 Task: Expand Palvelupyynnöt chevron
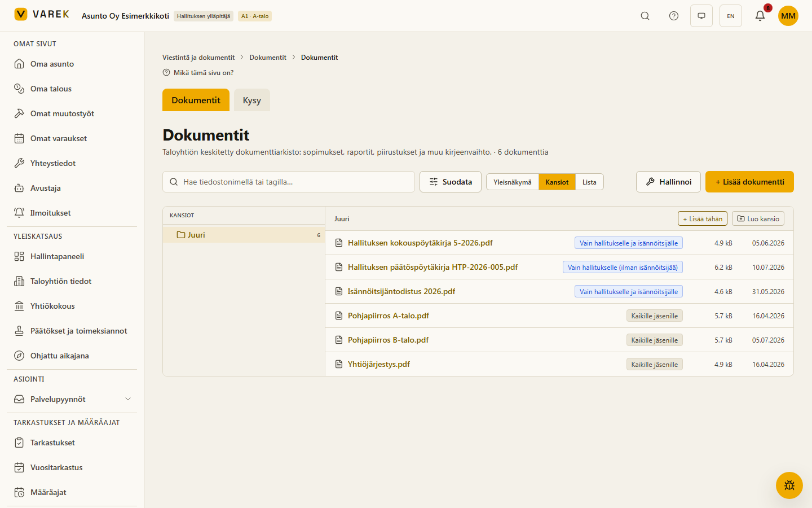point(128,399)
